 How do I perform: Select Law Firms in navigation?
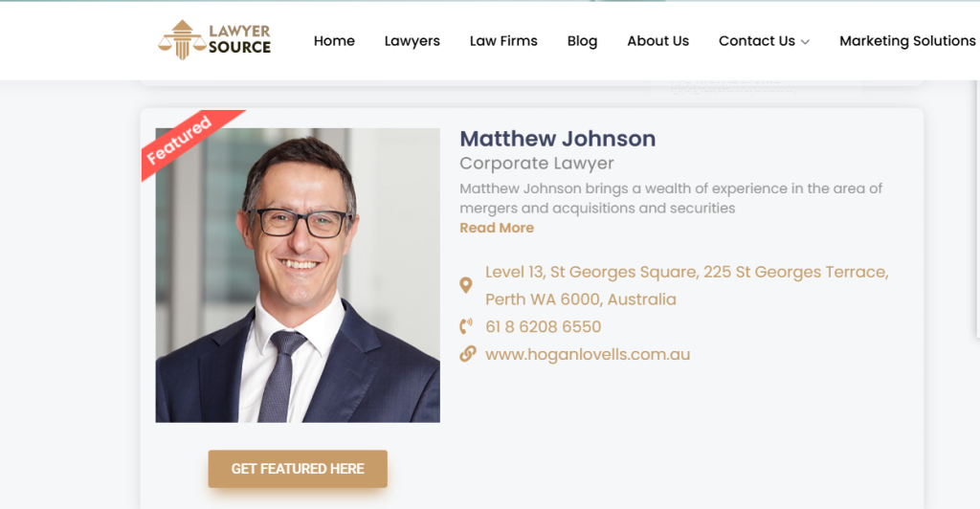click(x=503, y=41)
